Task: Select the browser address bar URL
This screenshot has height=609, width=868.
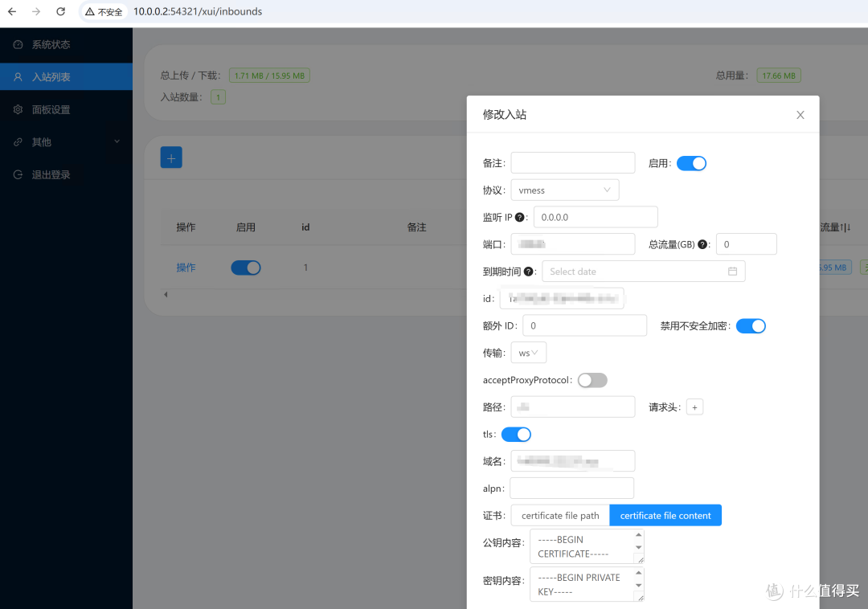Action: 198,11
